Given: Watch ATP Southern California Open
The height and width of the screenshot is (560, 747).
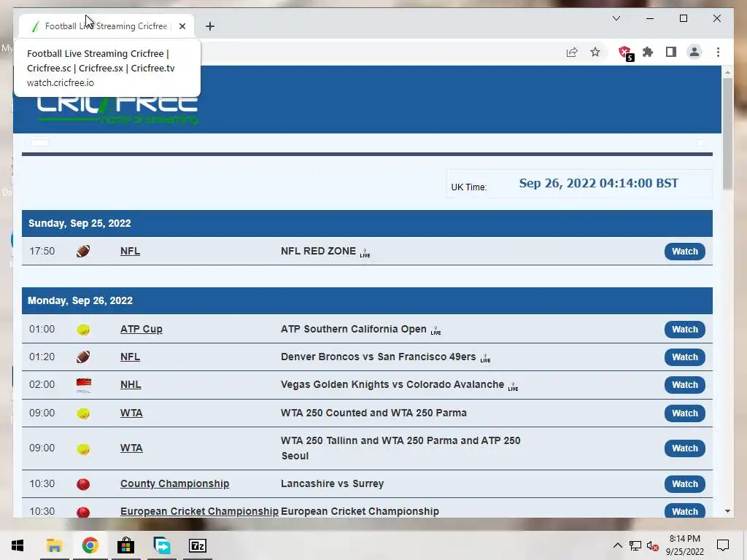Looking at the screenshot, I should tap(684, 330).
